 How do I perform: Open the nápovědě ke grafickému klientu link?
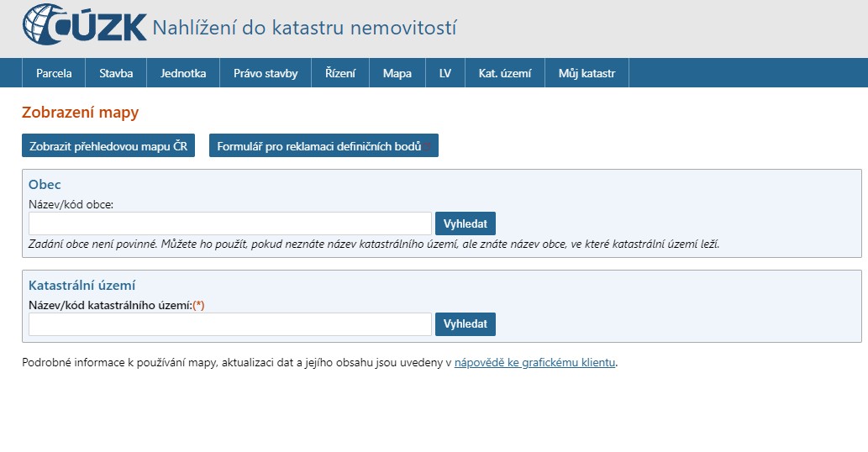534,363
